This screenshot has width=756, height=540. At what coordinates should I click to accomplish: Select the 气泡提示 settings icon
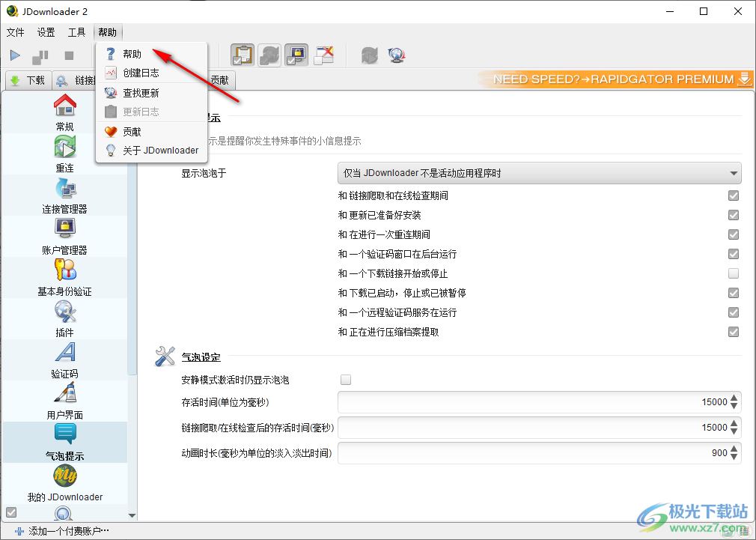coord(64,434)
